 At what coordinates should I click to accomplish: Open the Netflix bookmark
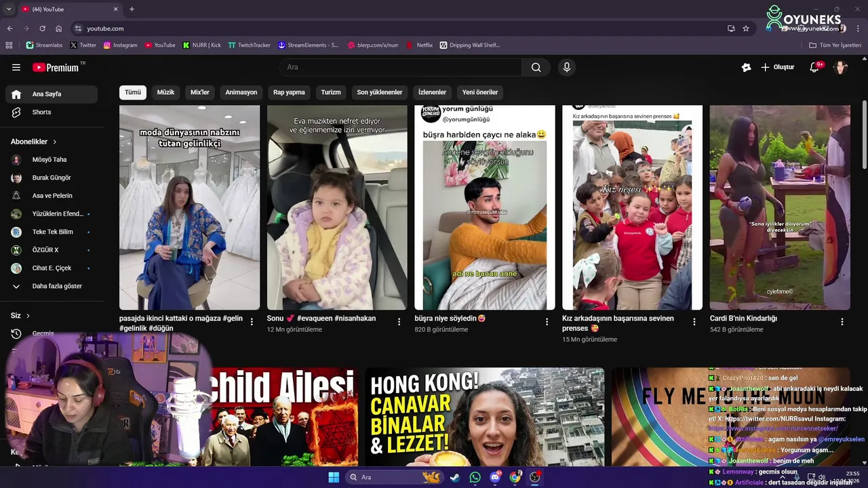[x=420, y=45]
